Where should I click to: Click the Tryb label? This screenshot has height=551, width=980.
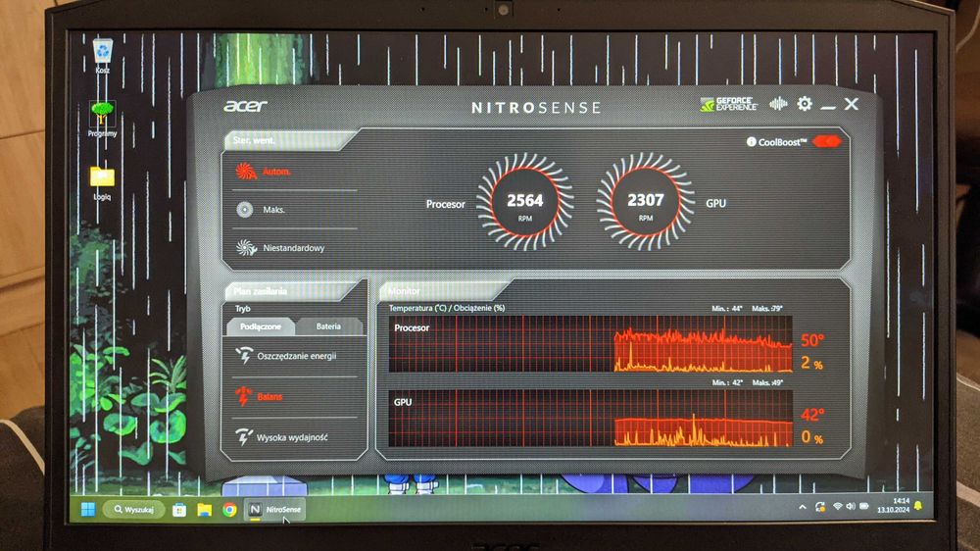[x=242, y=309]
